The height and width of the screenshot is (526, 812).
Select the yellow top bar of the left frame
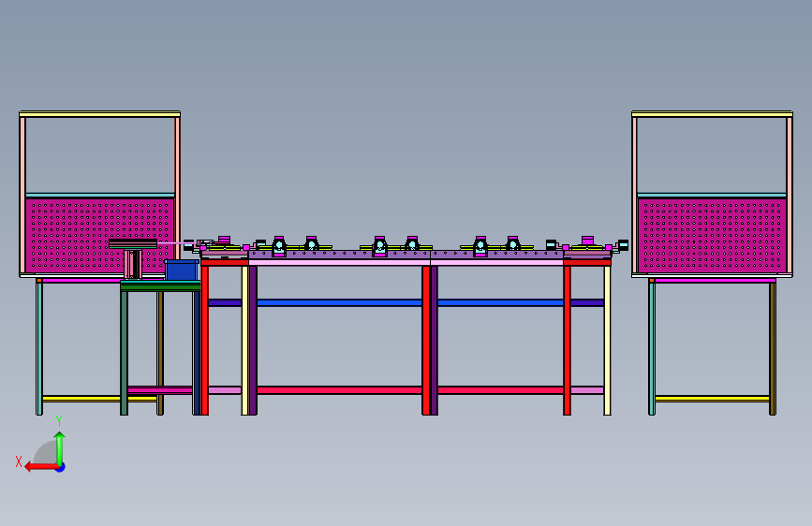(x=100, y=114)
